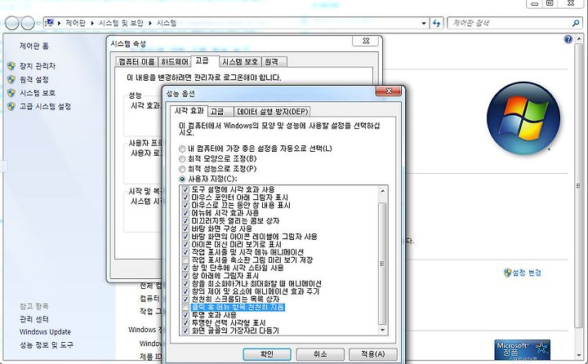Click the Windows logo orb image
This screenshot has width=588, height=364.
523,118
